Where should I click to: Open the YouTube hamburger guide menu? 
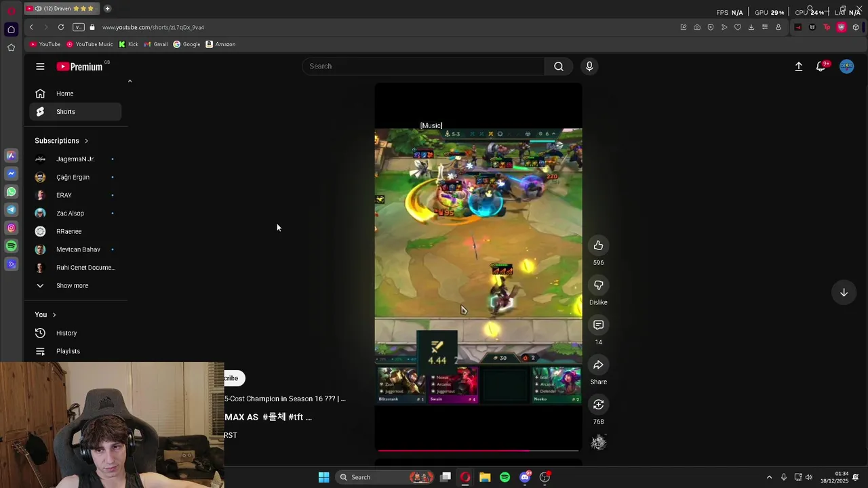coord(40,66)
